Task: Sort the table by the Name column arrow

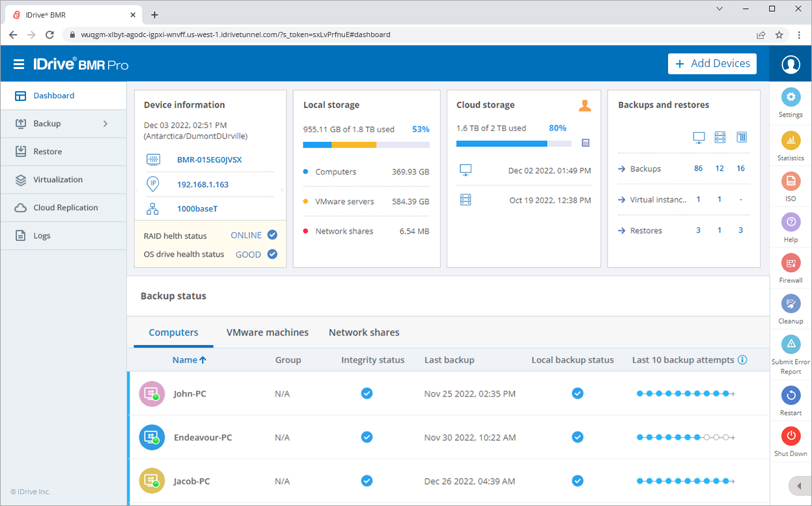Action: [203, 360]
